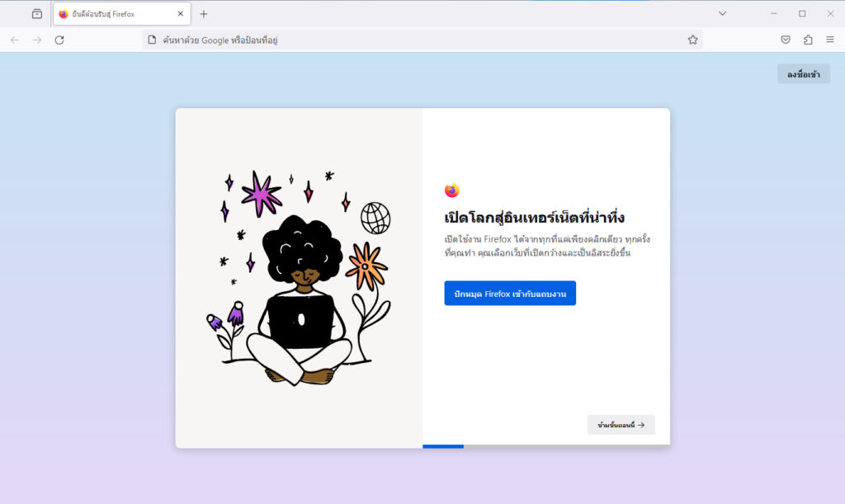Click the heading เปิดโลกสู่อินเทอร์เน็ตที่น่าทึ่ง

535,218
